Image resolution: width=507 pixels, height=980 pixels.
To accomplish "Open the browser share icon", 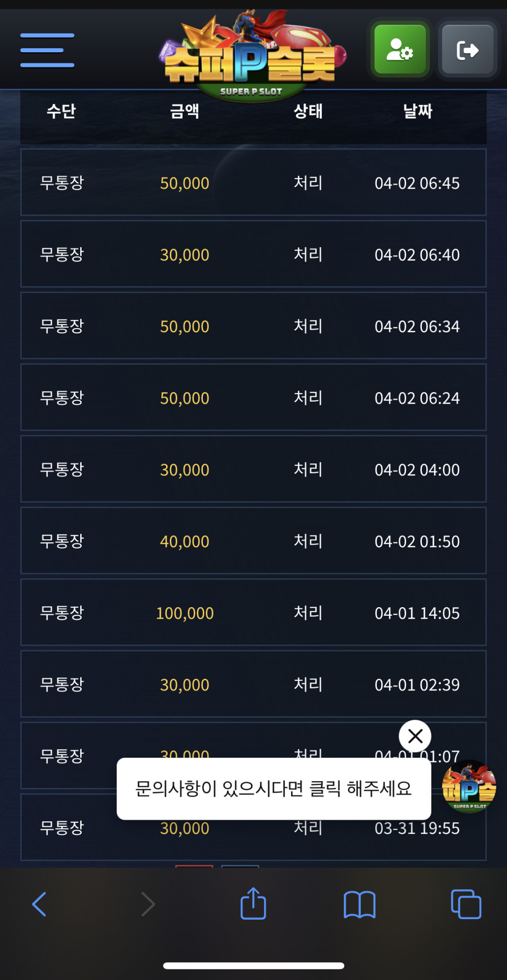I will click(x=253, y=903).
